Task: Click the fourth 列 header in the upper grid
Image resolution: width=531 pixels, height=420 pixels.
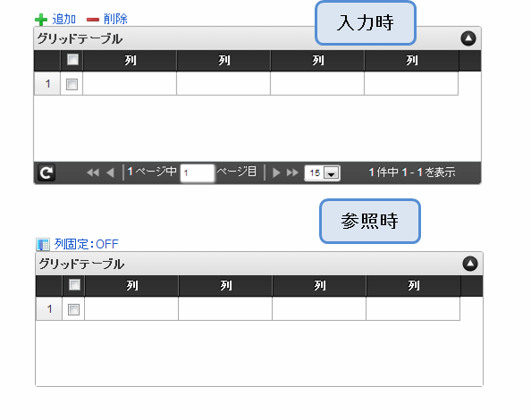Action: pyautogui.click(x=411, y=61)
